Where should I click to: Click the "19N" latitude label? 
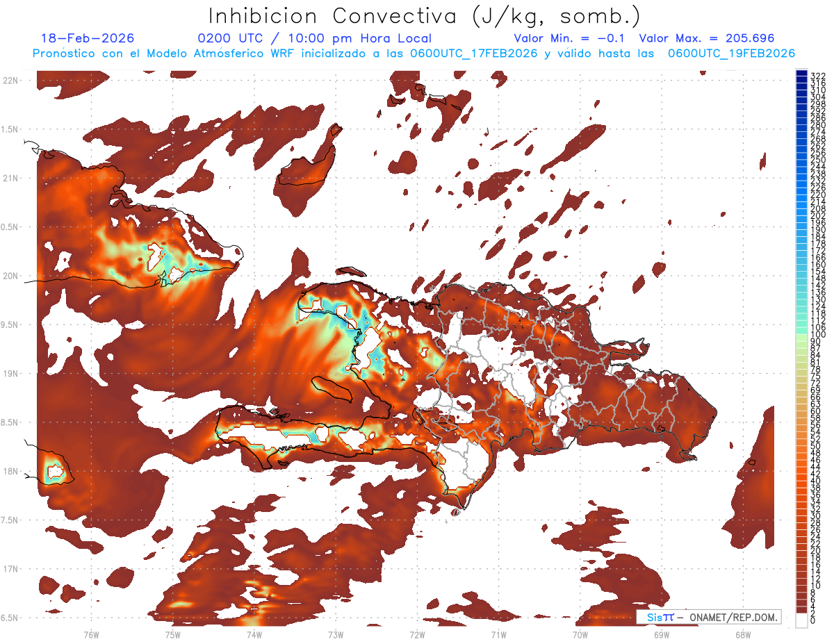pos(10,374)
